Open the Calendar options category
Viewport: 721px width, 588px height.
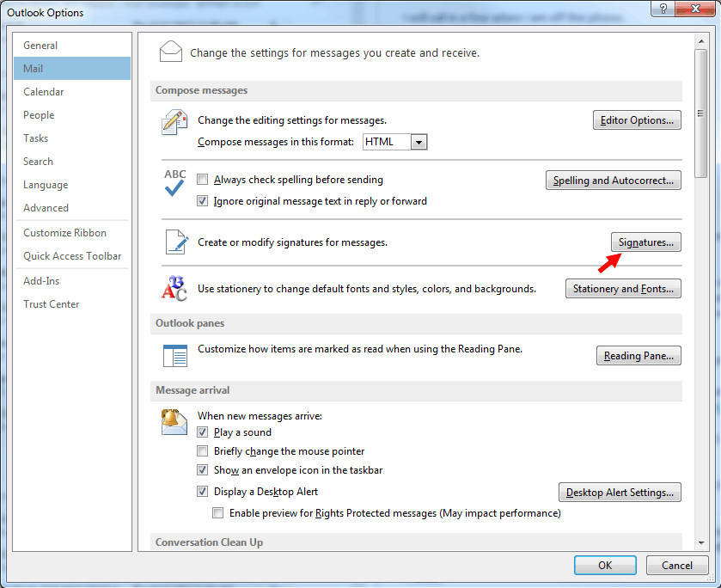72,92
